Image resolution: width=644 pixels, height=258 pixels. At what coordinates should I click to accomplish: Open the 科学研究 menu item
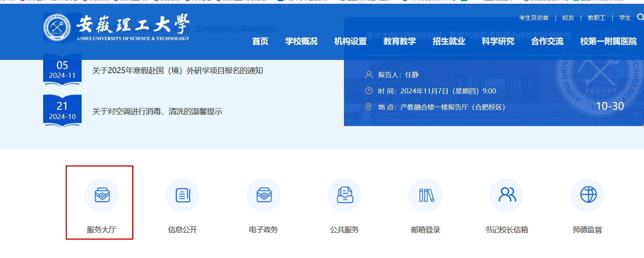point(498,41)
